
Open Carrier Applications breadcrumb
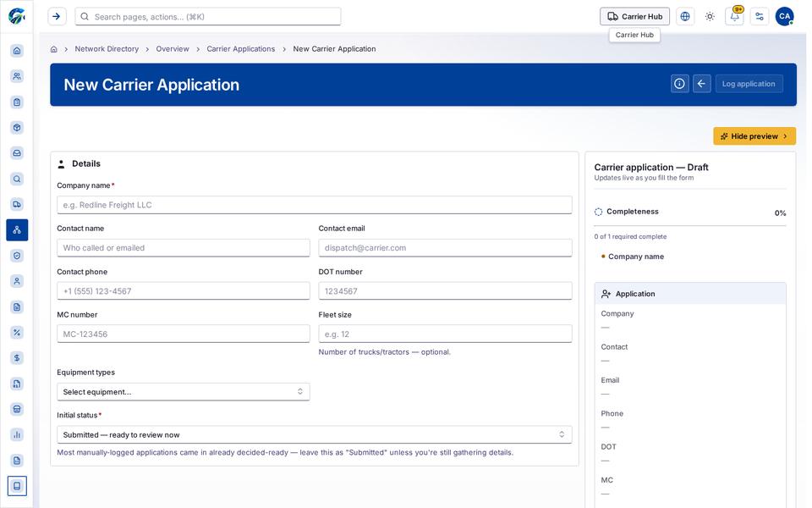click(x=241, y=49)
